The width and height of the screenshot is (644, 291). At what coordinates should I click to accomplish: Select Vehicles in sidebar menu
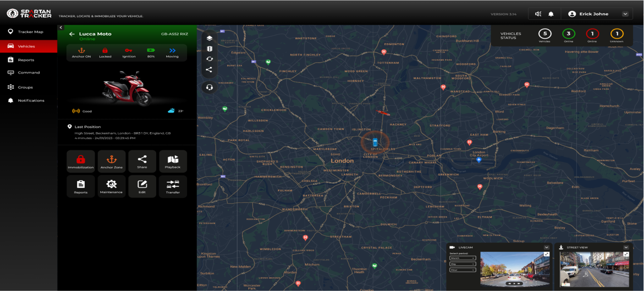coord(29,46)
